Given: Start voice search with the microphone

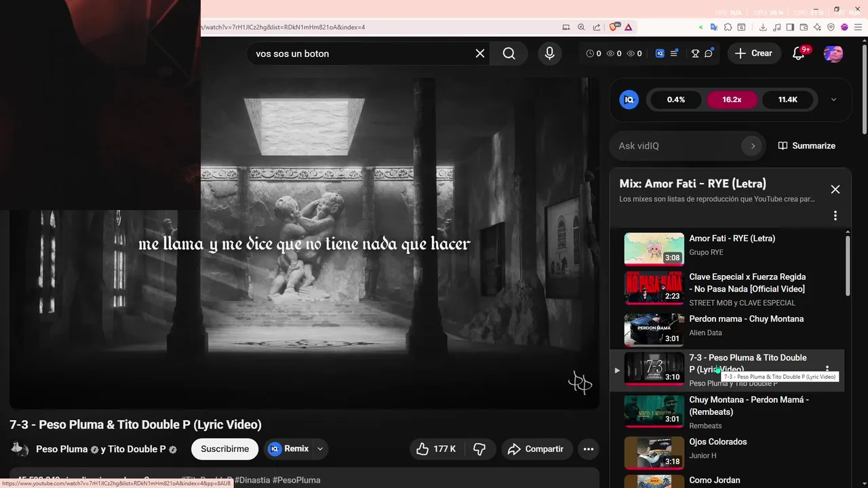Looking at the screenshot, I should pos(550,54).
